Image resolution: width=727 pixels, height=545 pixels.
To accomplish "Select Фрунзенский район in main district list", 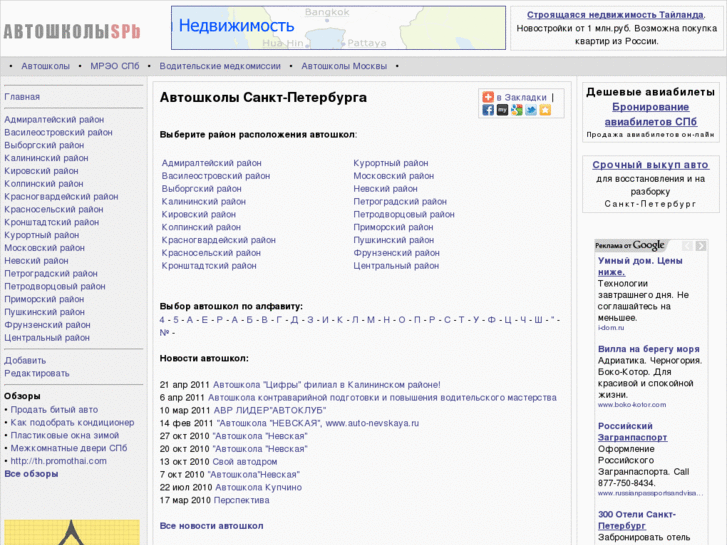I will pyautogui.click(x=396, y=253).
